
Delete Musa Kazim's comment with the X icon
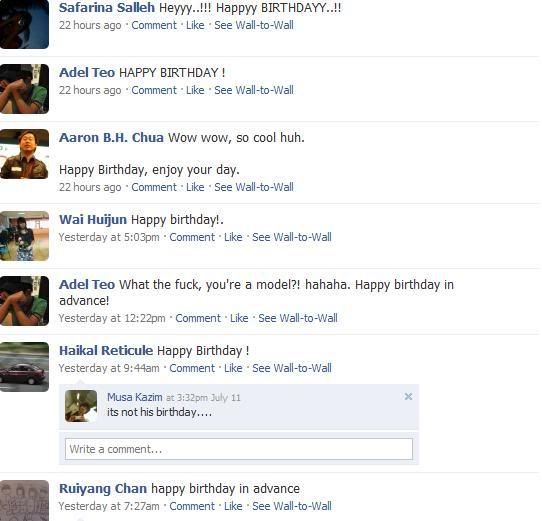pos(408,397)
